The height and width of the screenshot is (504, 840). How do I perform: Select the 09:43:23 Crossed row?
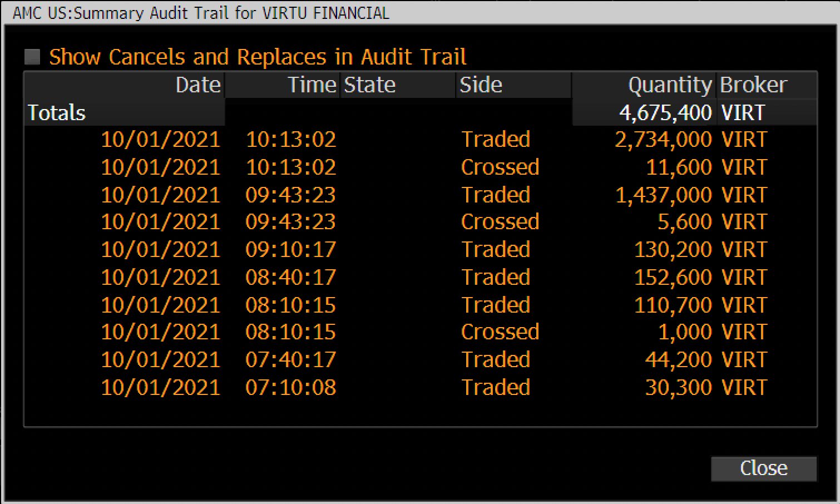tap(389, 222)
